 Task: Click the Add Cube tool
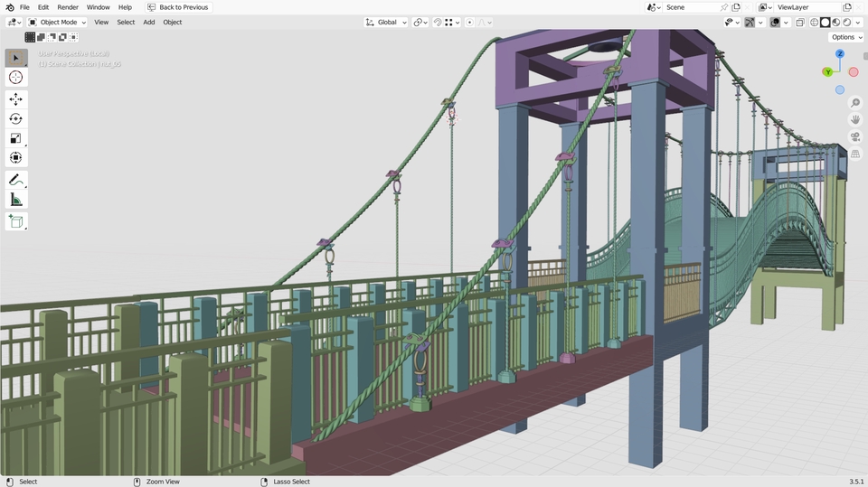[x=16, y=220]
